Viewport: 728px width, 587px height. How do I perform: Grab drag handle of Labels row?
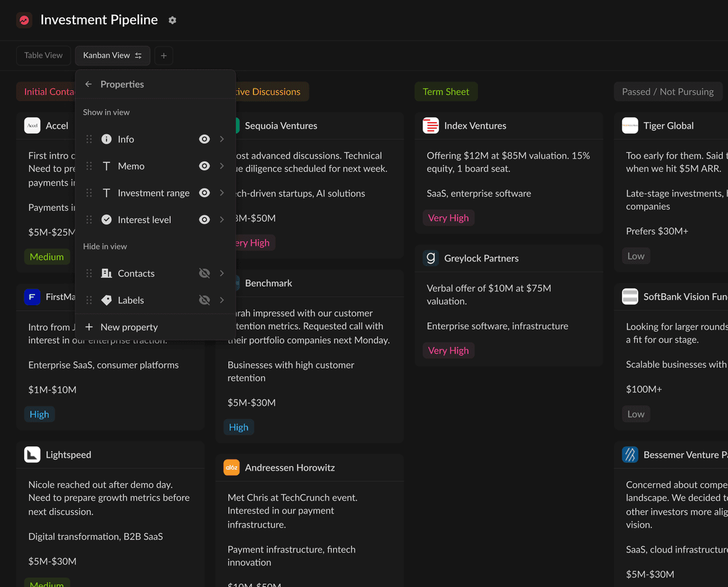89,300
